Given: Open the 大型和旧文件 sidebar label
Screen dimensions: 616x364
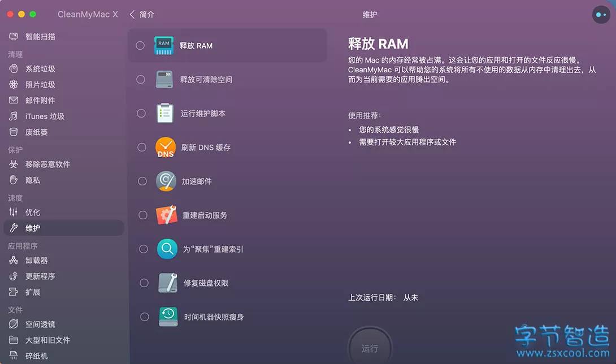Looking at the screenshot, I should (x=47, y=340).
